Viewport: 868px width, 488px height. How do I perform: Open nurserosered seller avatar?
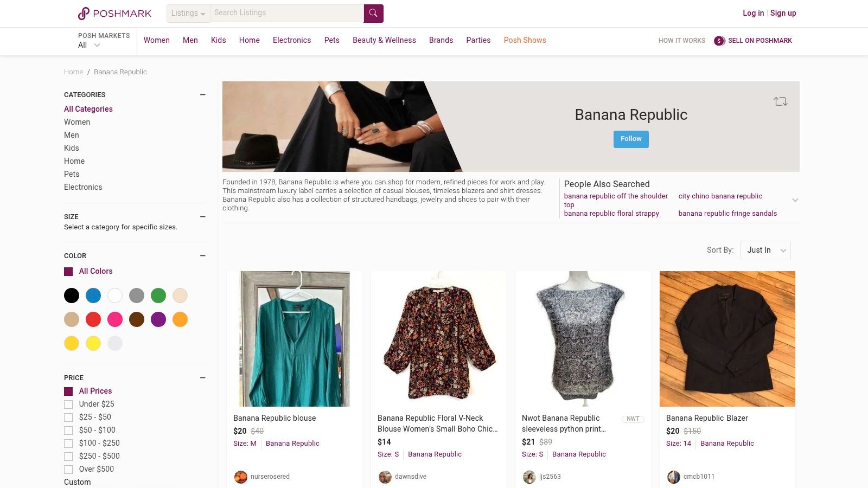pos(241,477)
